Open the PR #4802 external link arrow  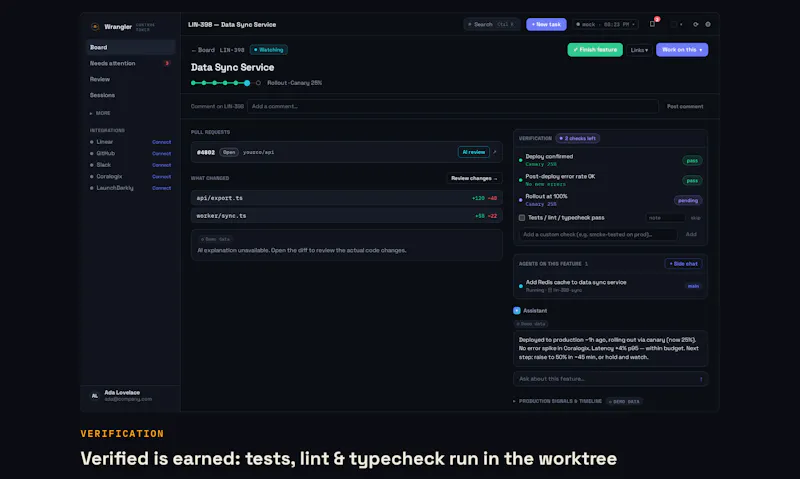click(494, 152)
